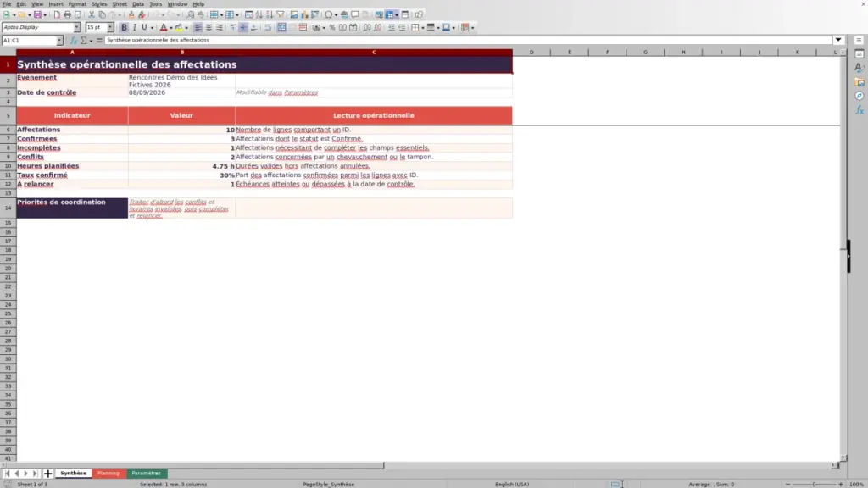Insert a chart using the chart icon
This screenshot has width=868, height=488.
point(304,14)
